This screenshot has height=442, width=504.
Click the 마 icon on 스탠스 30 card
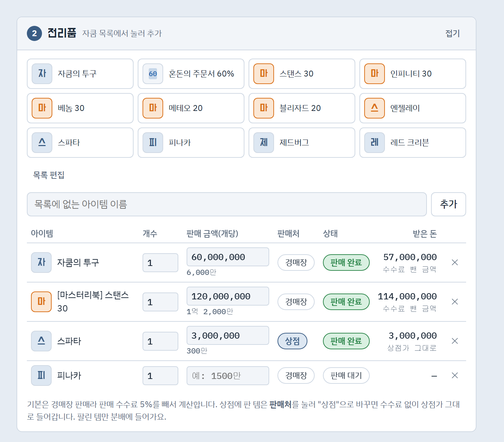coord(264,74)
